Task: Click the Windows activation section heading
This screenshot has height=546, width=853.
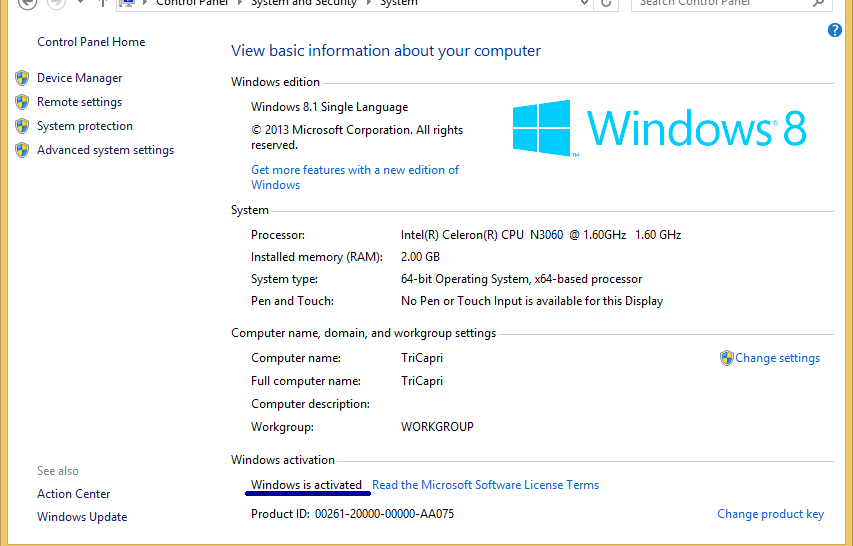Action: click(283, 460)
